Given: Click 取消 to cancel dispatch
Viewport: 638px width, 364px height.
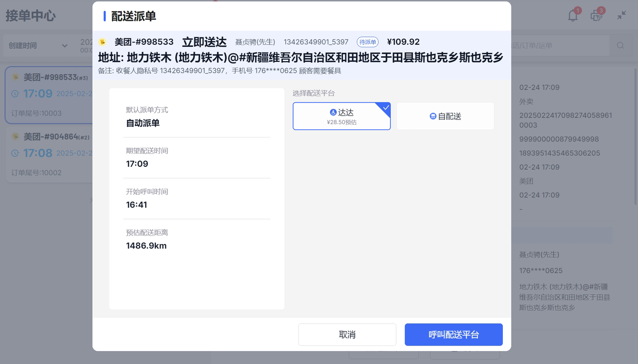Looking at the screenshot, I should (x=347, y=335).
